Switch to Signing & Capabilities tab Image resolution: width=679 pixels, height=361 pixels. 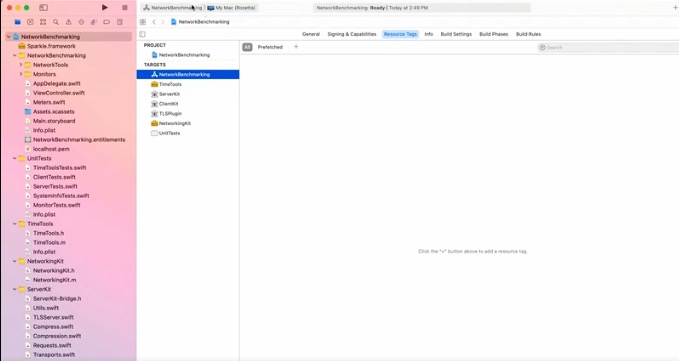click(352, 34)
